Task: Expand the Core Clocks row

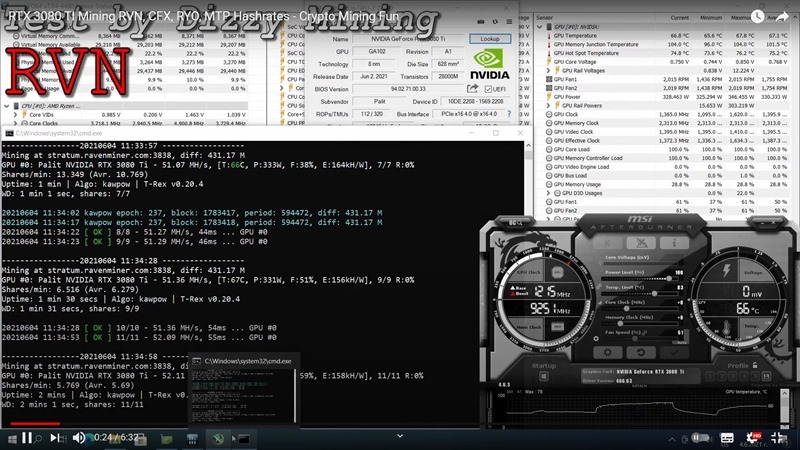Action: 15,123
